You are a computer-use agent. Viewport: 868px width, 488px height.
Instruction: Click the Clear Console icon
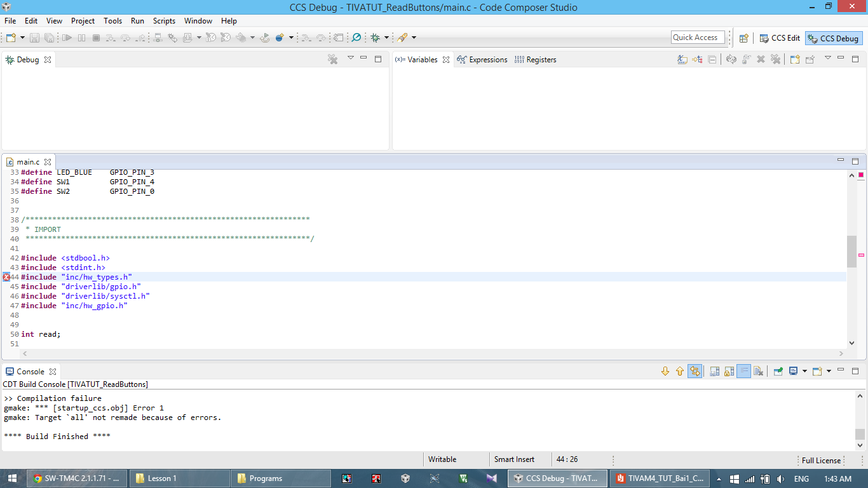click(x=758, y=372)
